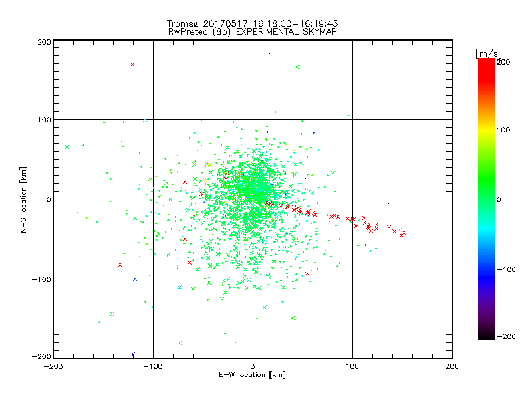
Task: Click the red X marker in upper-left quadrant
Action: (x=132, y=65)
